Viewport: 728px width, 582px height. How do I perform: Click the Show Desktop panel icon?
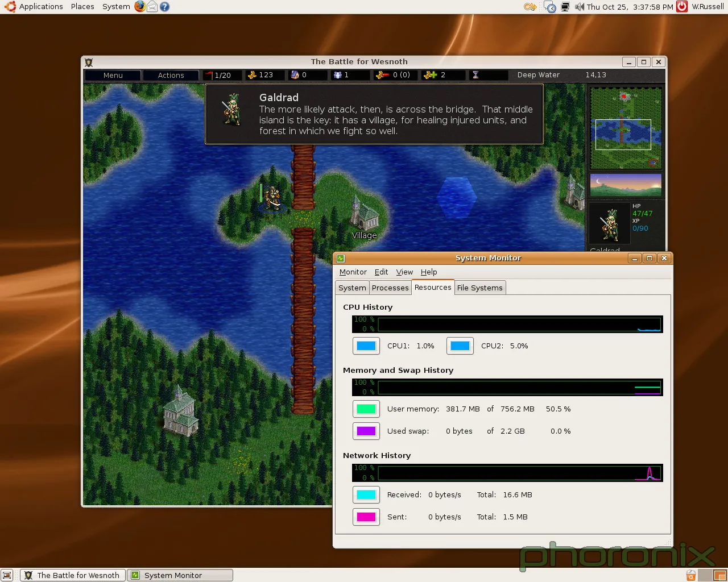coord(7,575)
